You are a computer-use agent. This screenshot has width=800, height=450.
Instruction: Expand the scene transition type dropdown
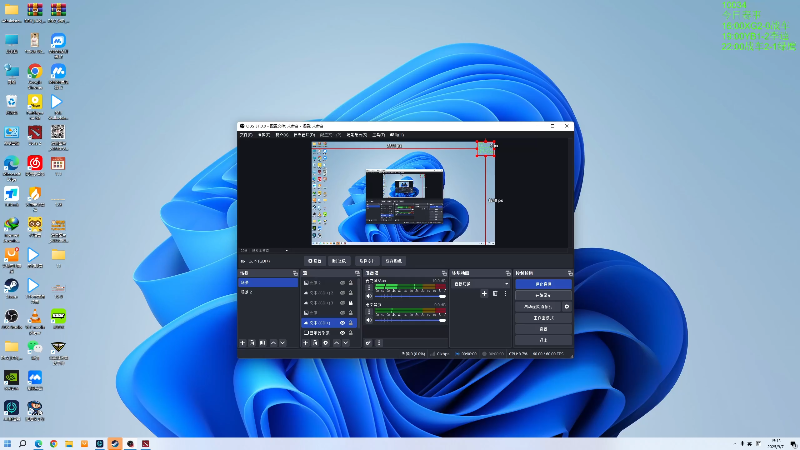click(481, 284)
